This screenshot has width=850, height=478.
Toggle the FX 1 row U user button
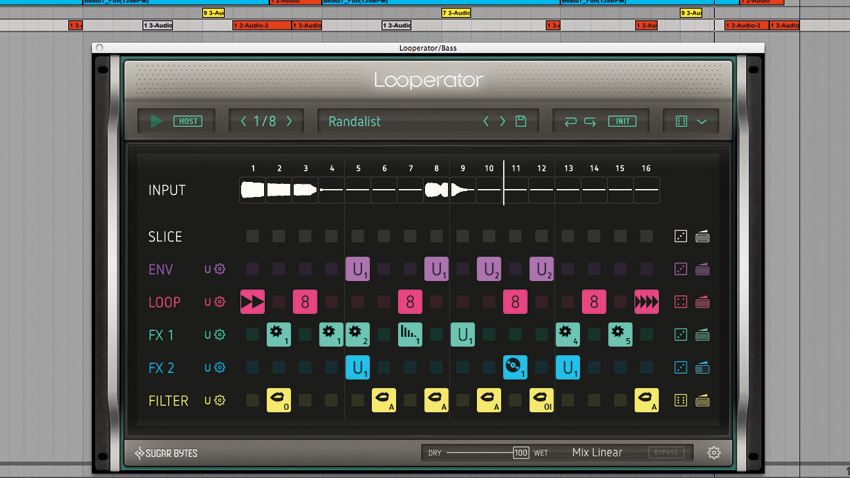208,335
